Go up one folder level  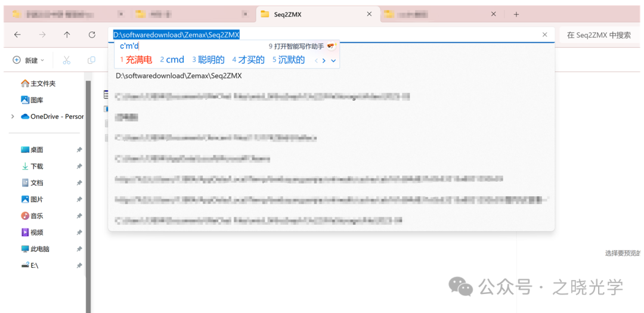67,35
